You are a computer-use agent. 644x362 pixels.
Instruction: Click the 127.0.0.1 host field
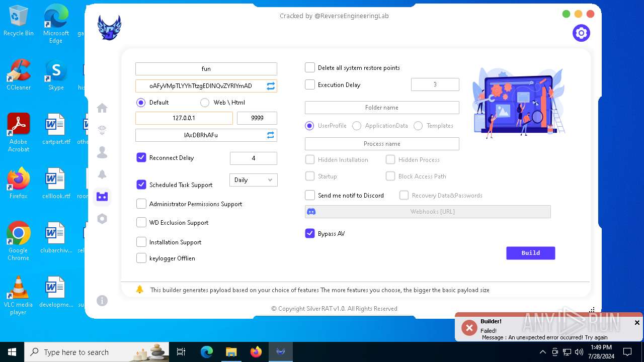tap(184, 118)
